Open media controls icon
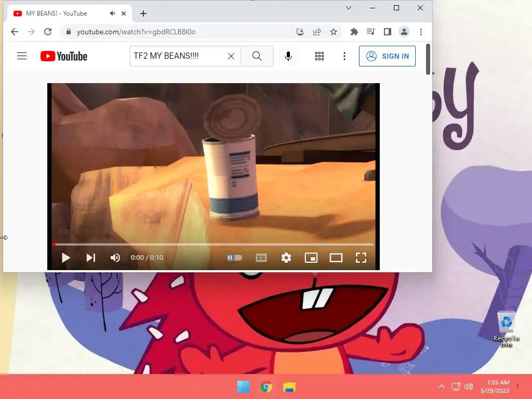The image size is (532, 399). pos(370,32)
